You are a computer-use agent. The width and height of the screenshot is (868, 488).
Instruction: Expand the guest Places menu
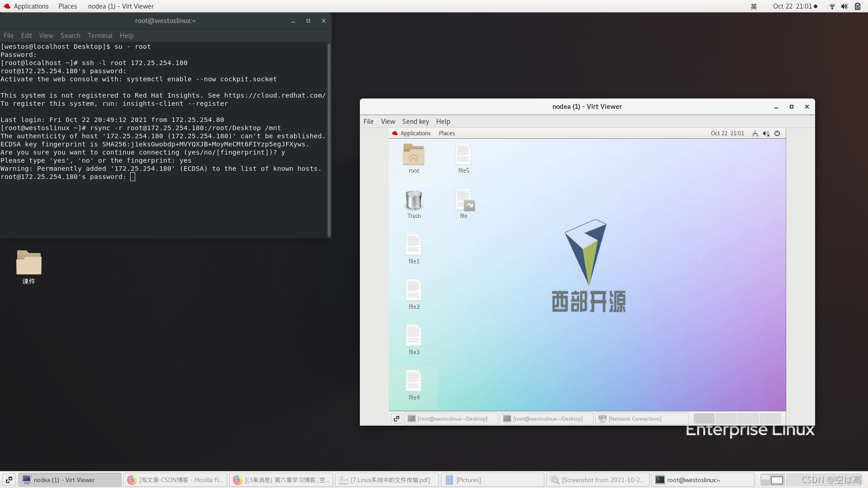(446, 133)
